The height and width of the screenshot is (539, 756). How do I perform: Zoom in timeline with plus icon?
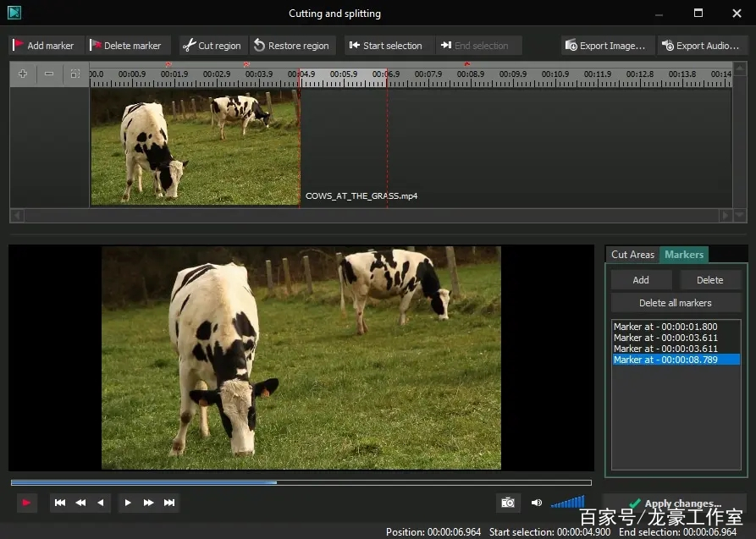tap(23, 74)
